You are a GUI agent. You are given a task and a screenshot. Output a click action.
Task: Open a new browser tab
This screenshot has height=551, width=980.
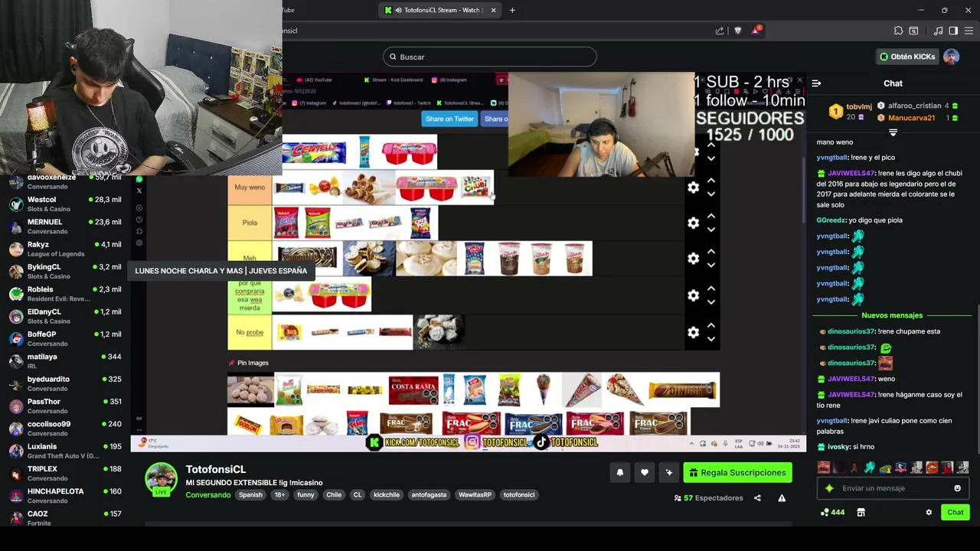coord(512,10)
